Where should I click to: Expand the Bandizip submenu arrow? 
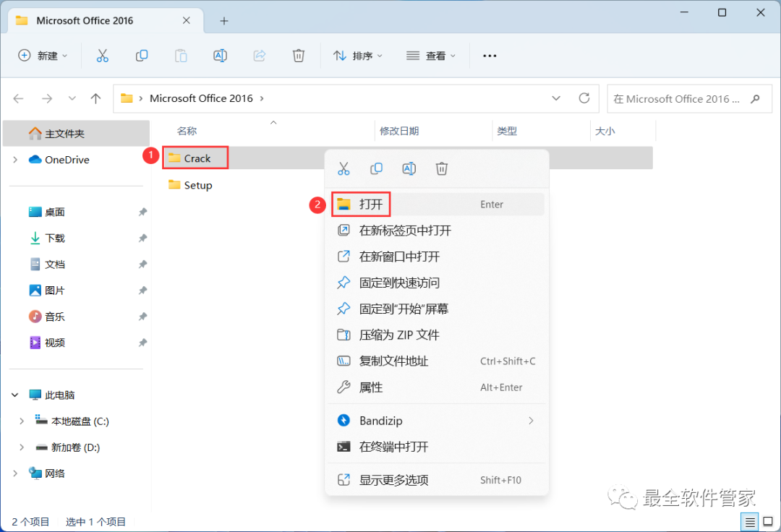[531, 421]
